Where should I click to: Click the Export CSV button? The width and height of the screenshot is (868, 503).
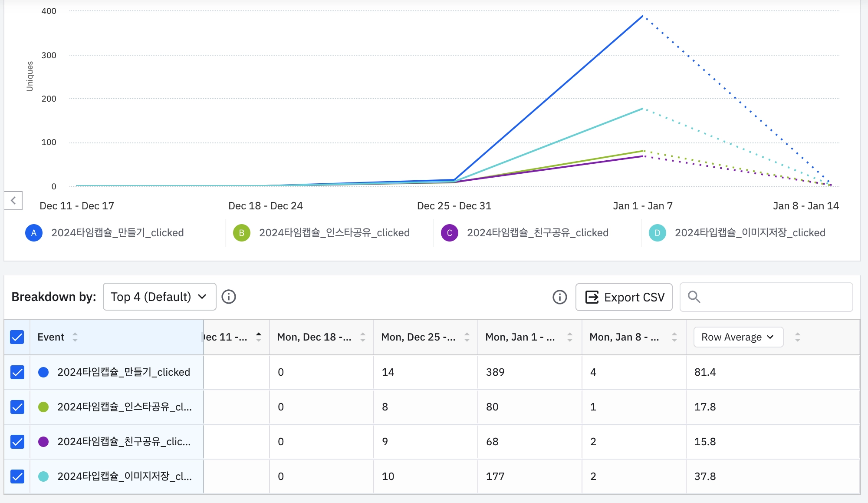tap(624, 297)
